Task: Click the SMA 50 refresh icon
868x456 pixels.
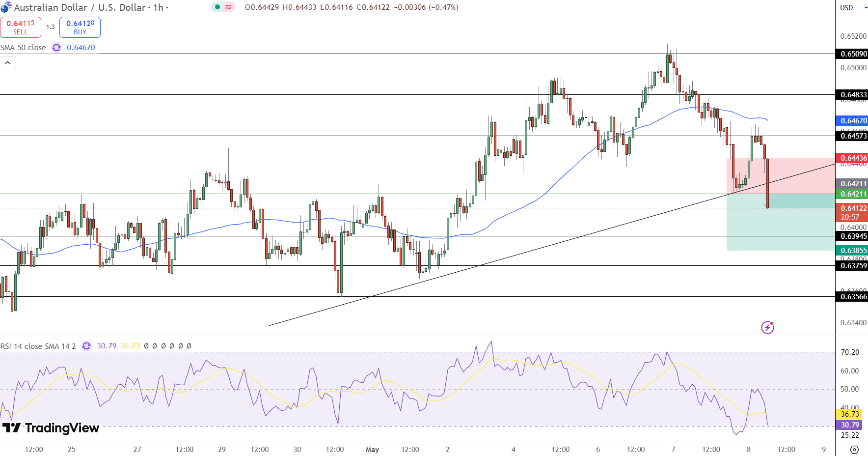Action: pyautogui.click(x=56, y=48)
